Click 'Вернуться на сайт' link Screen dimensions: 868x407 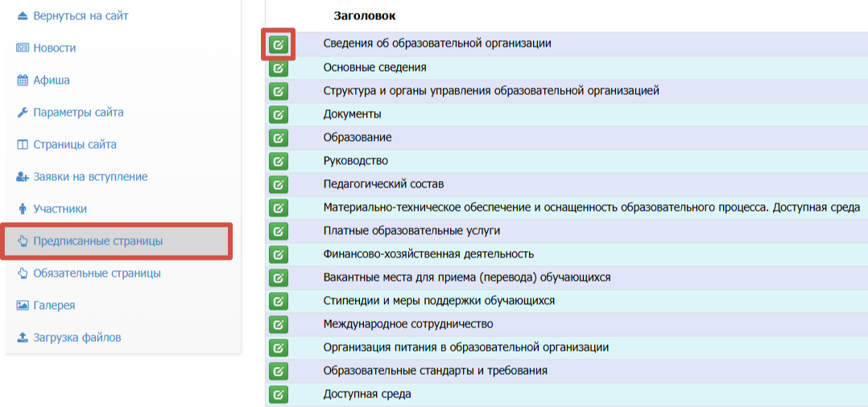click(81, 16)
